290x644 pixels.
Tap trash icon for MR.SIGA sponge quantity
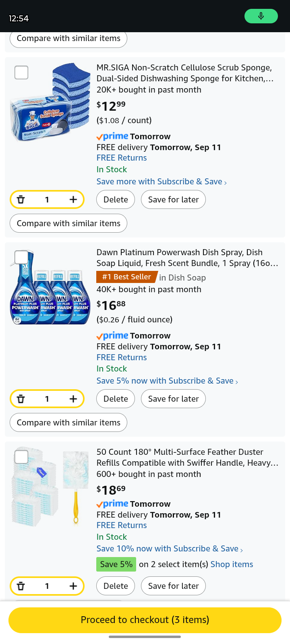[21, 200]
